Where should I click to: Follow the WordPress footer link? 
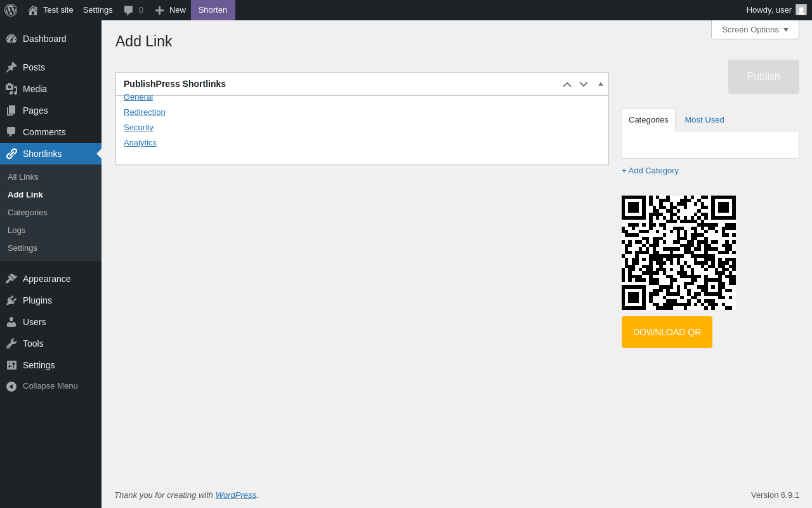pos(236,495)
